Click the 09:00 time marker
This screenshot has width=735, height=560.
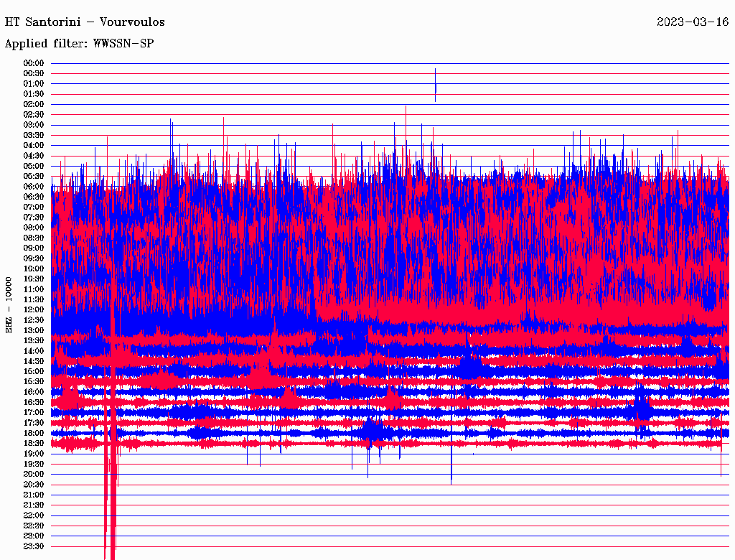[x=34, y=248]
